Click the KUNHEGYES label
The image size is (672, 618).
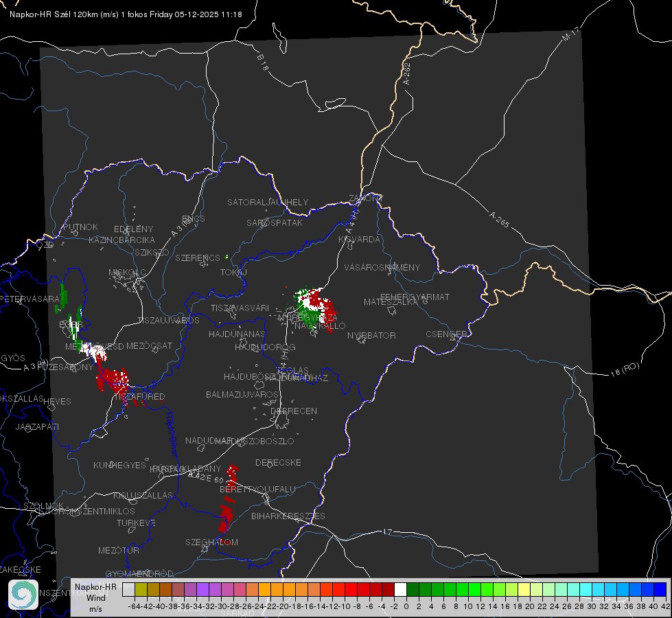120,465
